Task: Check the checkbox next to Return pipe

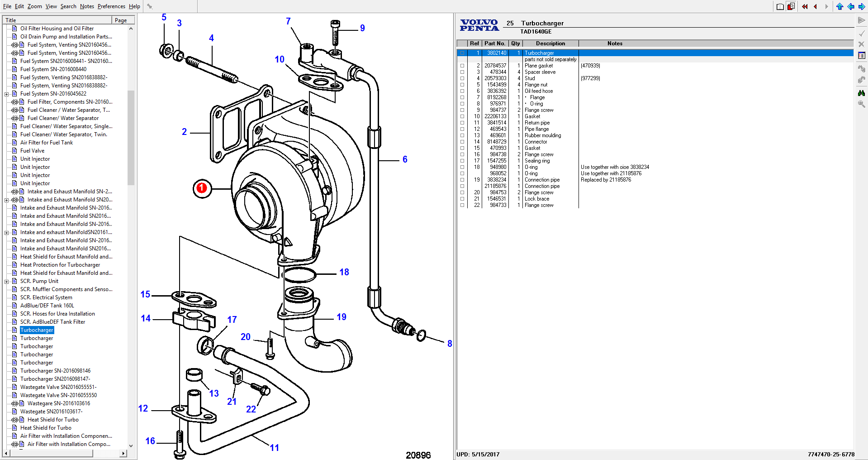Action: 462,122
